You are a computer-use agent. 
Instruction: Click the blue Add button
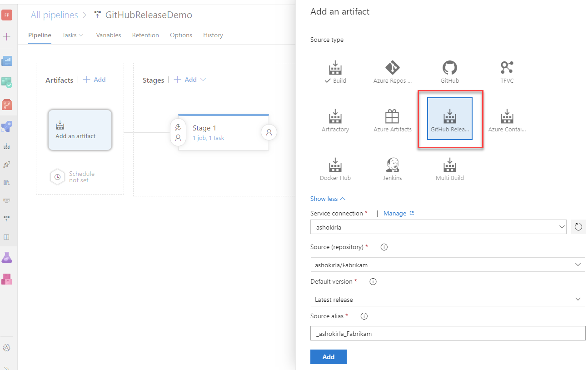328,357
